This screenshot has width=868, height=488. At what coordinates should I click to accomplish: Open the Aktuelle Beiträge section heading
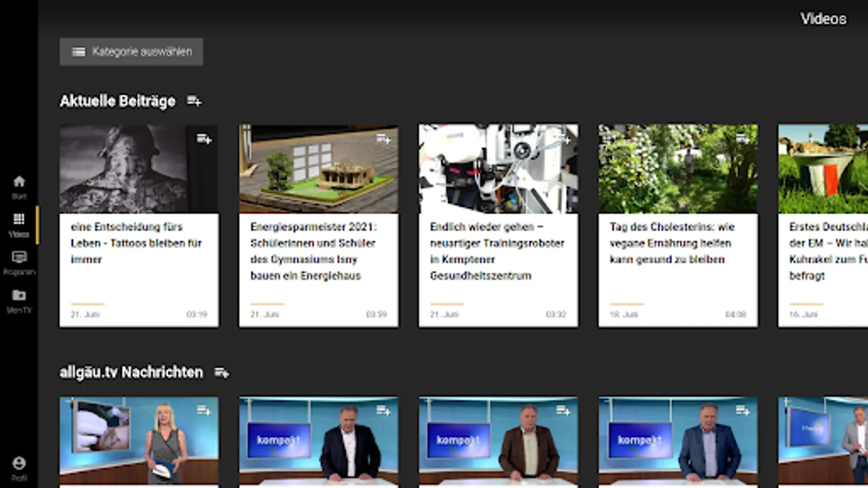118,101
